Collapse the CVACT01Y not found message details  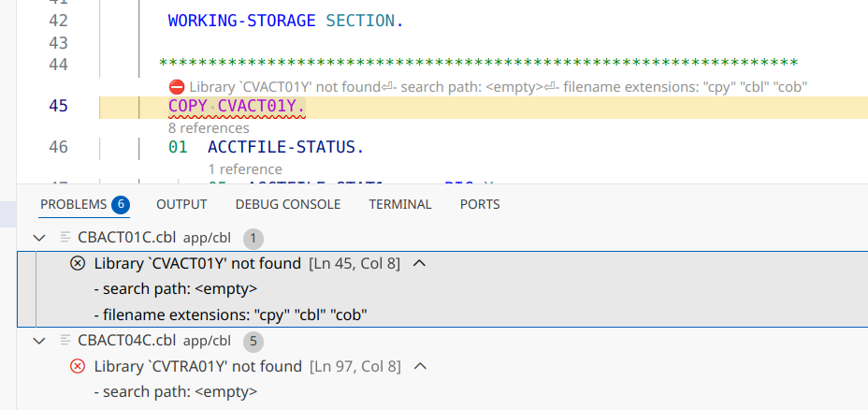tap(419, 264)
